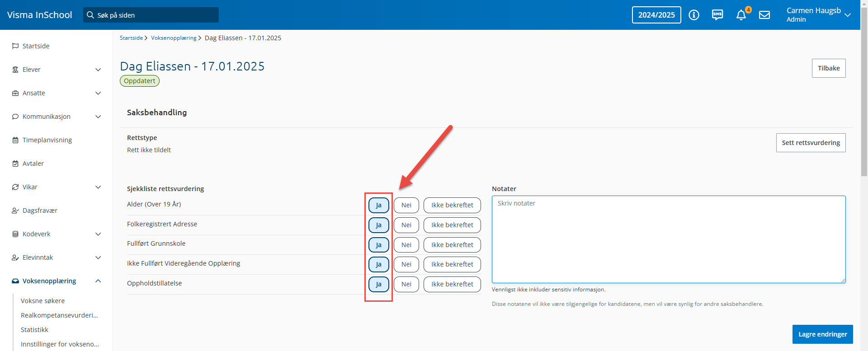Screen dimensions: 868x351
Task: Open notifications bell icon
Action: (x=741, y=15)
